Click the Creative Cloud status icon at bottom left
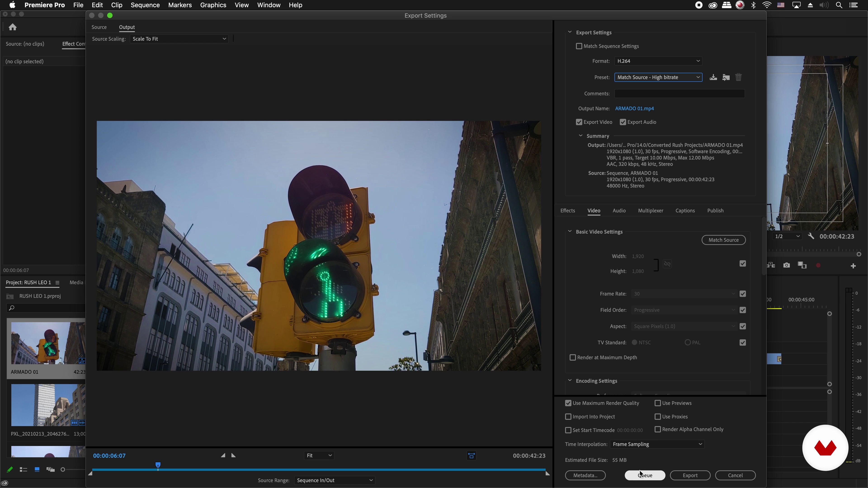 (5, 483)
